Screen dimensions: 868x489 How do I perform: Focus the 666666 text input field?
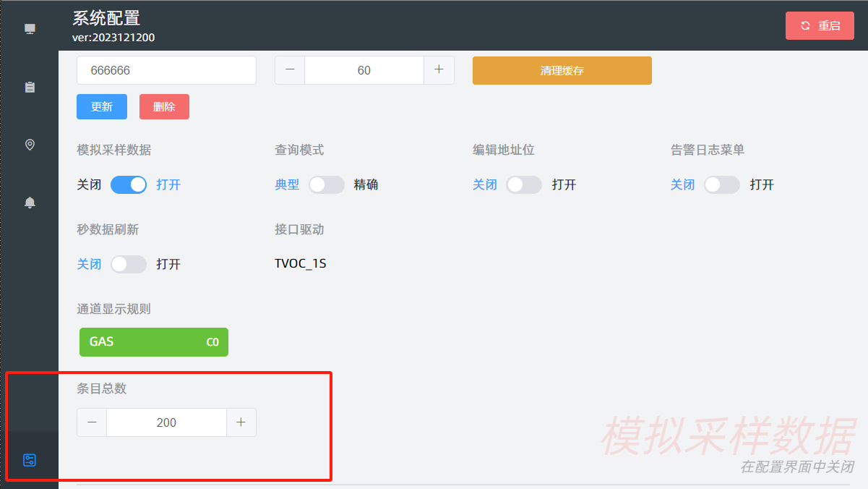[x=166, y=70]
